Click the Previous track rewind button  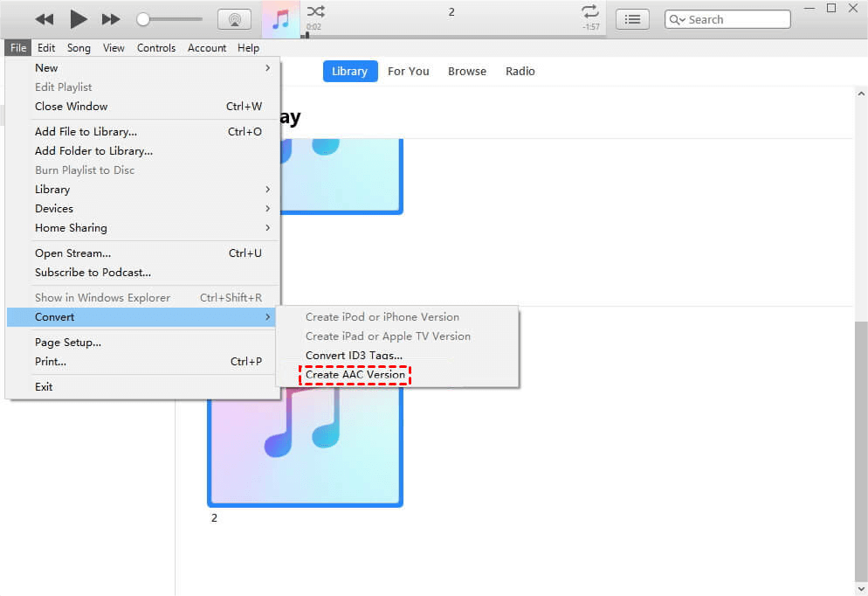point(45,18)
